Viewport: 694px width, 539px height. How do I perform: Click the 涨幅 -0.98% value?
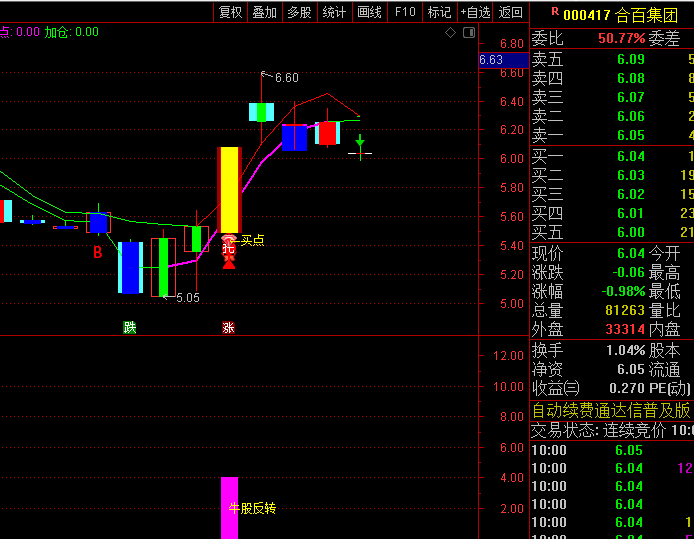click(x=623, y=291)
